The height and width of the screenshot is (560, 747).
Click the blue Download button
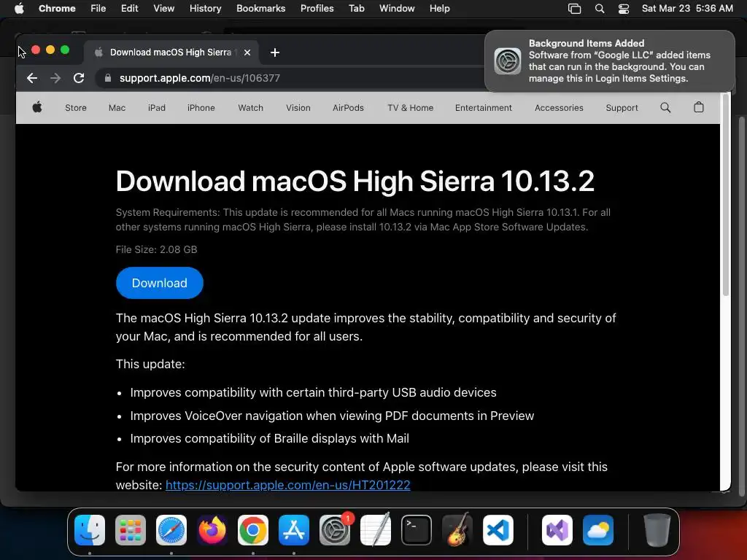[160, 283]
